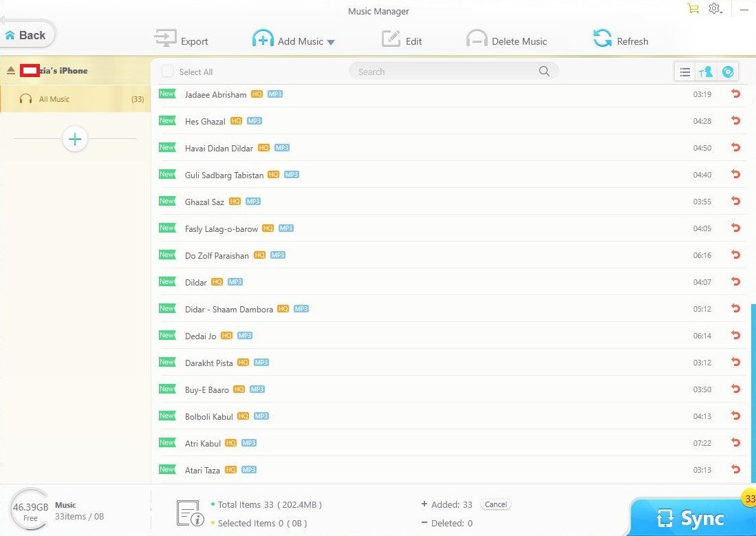This screenshot has width=756, height=536.
Task: Undo adding Hes Ghazal
Action: pos(735,120)
